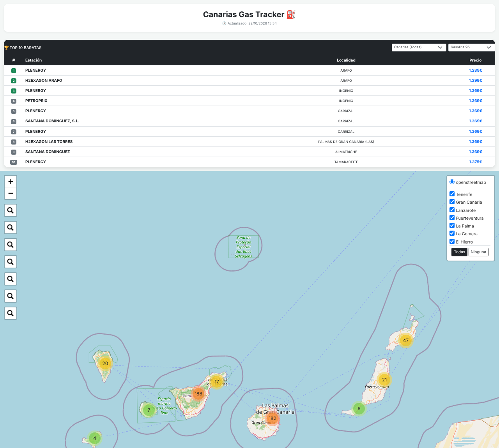Zoom out of the map

11,193
